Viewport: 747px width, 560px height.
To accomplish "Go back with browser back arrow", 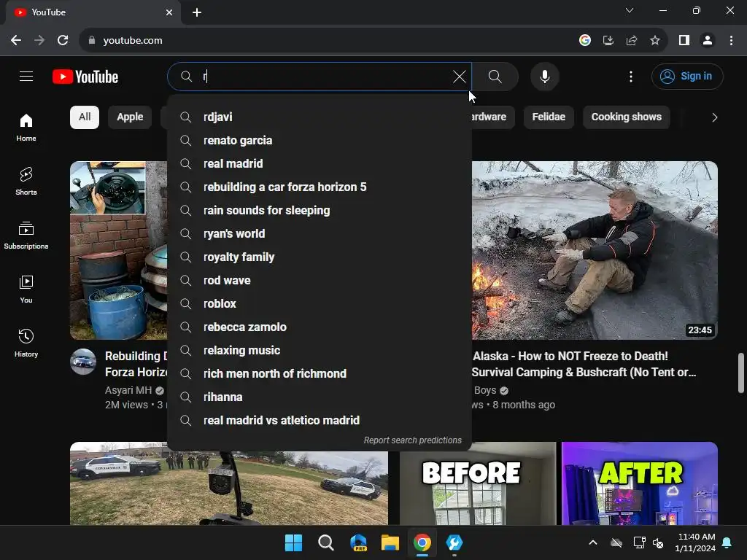I will pyautogui.click(x=16, y=41).
